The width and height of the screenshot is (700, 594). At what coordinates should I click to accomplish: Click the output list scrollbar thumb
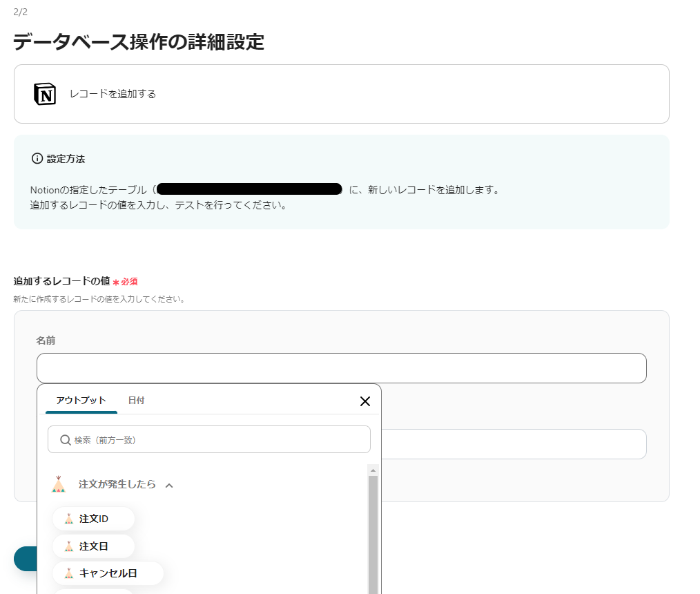[373, 532]
